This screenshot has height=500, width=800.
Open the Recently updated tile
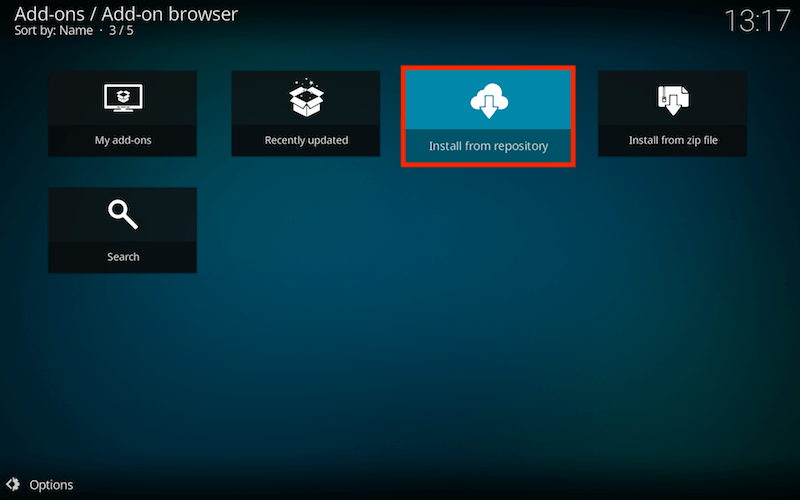pos(306,113)
